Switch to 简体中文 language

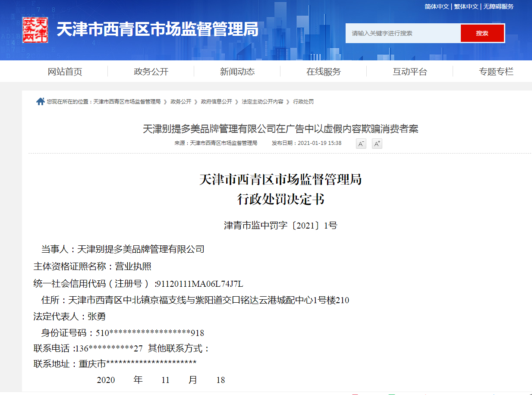pos(437,6)
